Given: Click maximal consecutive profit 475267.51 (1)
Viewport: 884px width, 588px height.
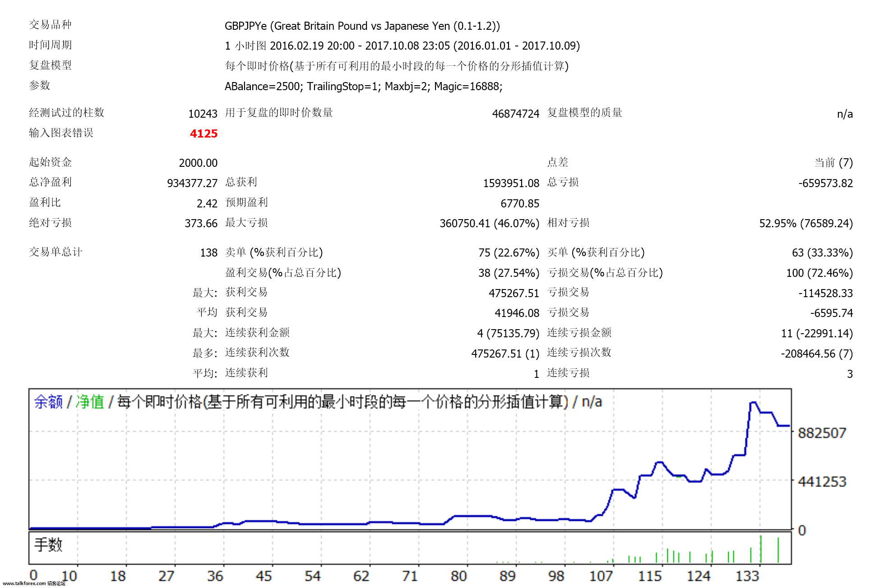Looking at the screenshot, I should (x=505, y=354).
